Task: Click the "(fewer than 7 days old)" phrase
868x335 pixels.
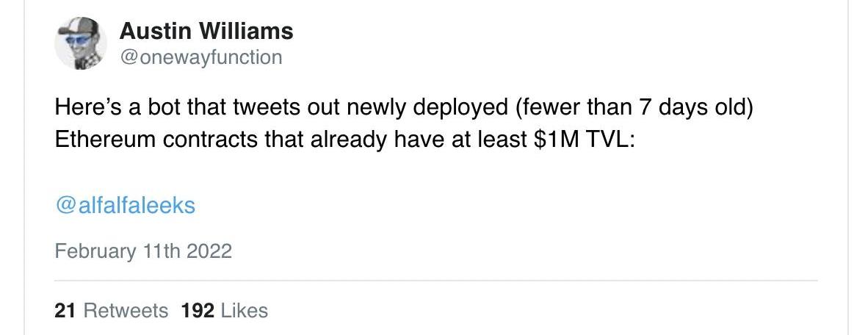Action: pyautogui.click(x=634, y=108)
